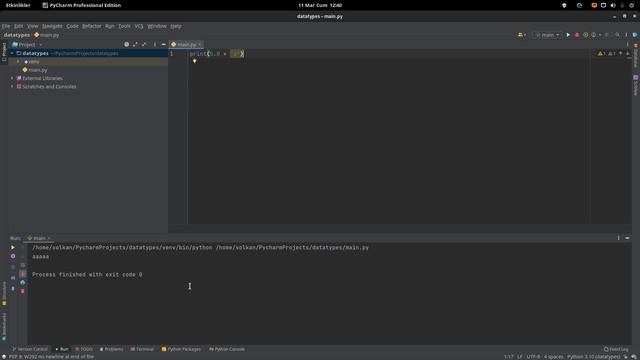The height and width of the screenshot is (360, 640).
Task: Open the user account icon dropdown
Action: tap(522, 35)
